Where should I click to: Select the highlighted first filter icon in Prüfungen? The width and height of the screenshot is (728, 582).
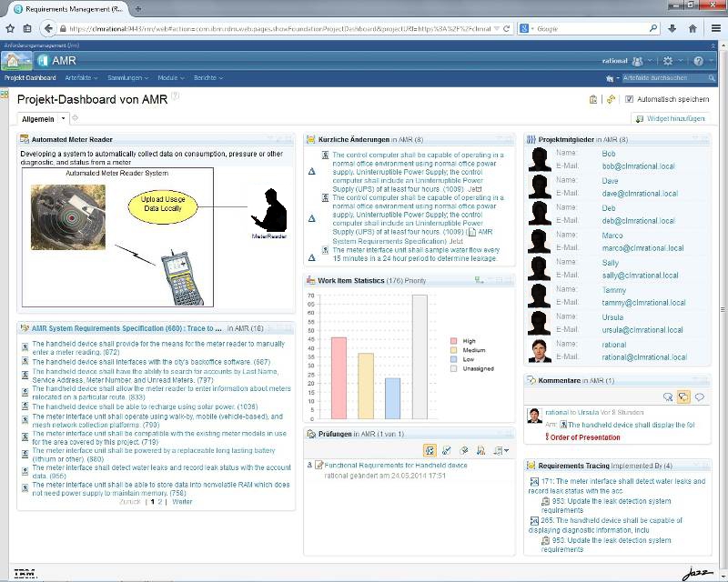point(430,450)
